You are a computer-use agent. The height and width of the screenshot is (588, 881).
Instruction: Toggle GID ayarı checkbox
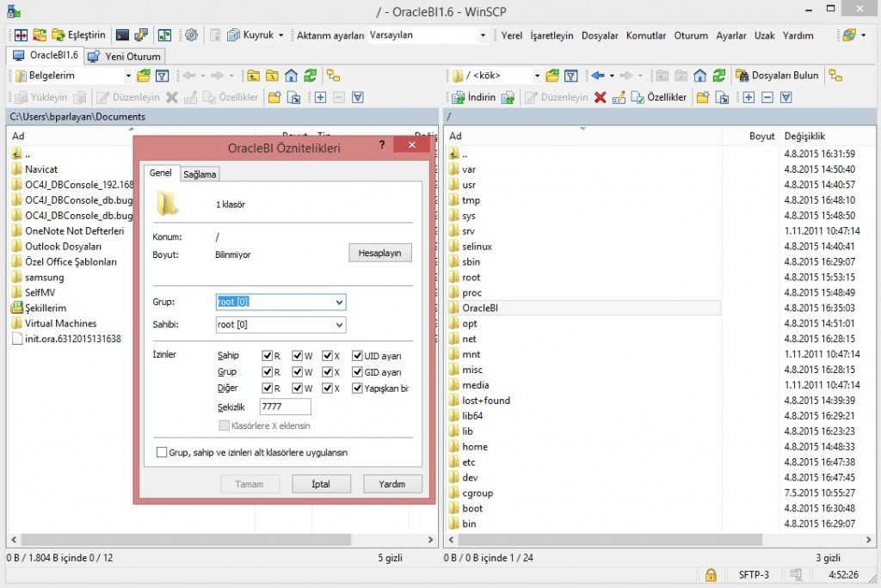[x=357, y=371]
